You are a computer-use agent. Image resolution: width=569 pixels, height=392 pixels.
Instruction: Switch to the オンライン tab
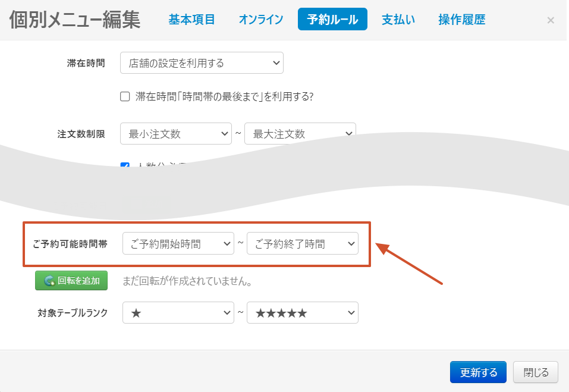(x=261, y=19)
